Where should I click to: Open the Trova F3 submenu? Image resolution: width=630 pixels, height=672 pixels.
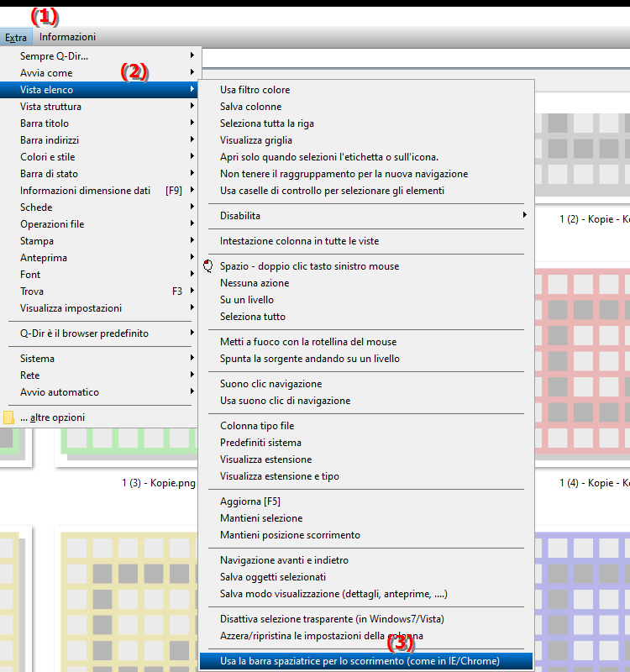click(98, 291)
